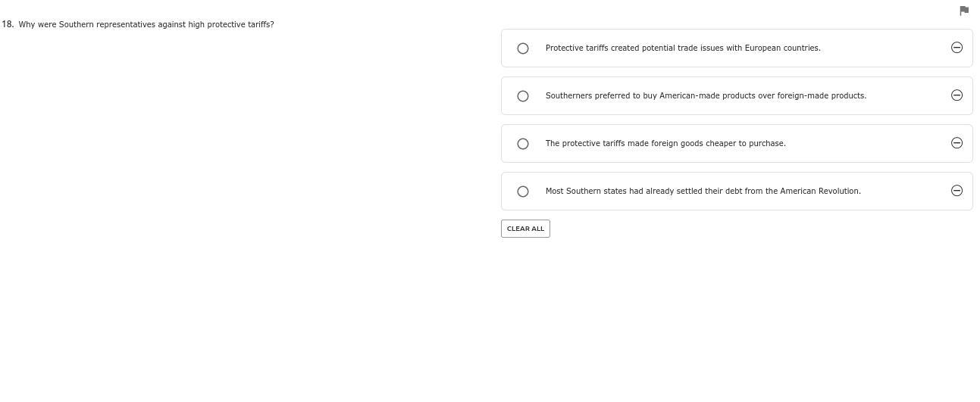Pick the radio for cheaper foreign goods

[523, 144]
